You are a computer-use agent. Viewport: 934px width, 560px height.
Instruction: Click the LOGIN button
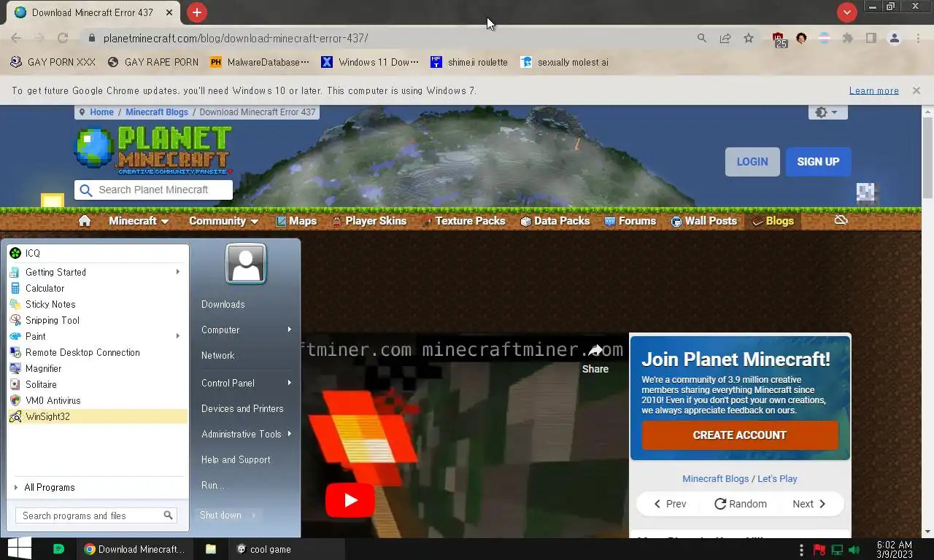(x=752, y=162)
